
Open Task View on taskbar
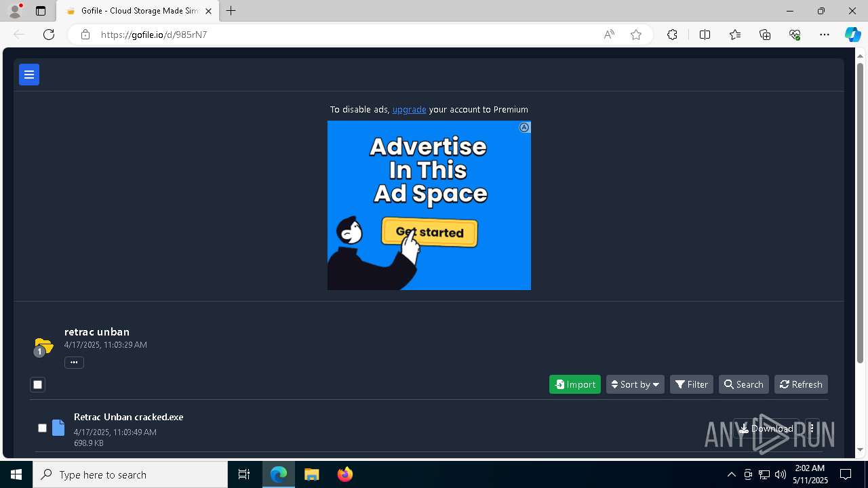pyautogui.click(x=244, y=474)
